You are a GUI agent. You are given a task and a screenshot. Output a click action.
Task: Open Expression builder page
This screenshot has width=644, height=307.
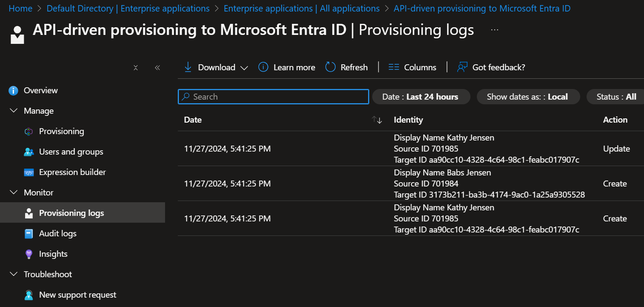72,172
